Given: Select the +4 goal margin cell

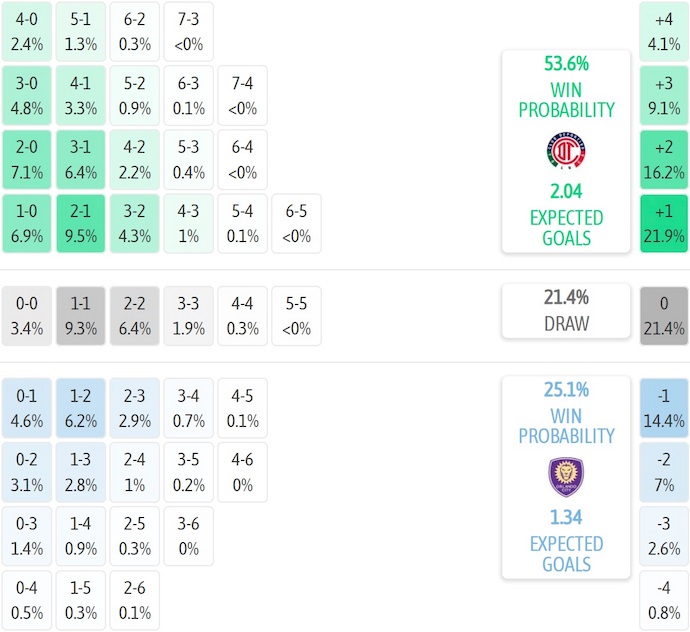Looking at the screenshot, I should point(664,30).
